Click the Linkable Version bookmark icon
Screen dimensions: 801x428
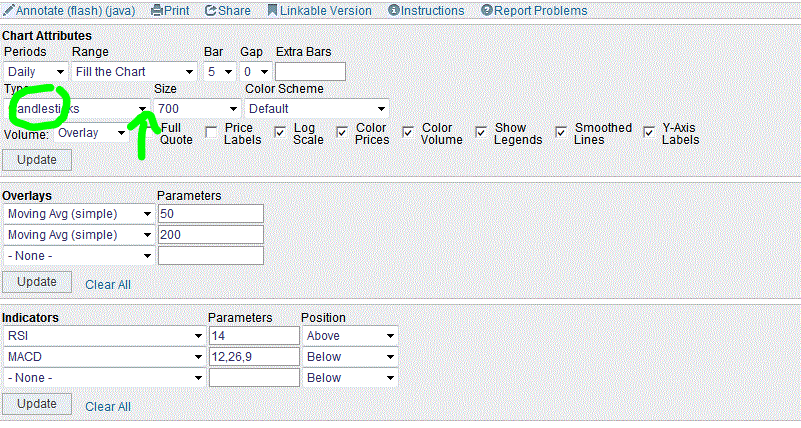[x=273, y=11]
